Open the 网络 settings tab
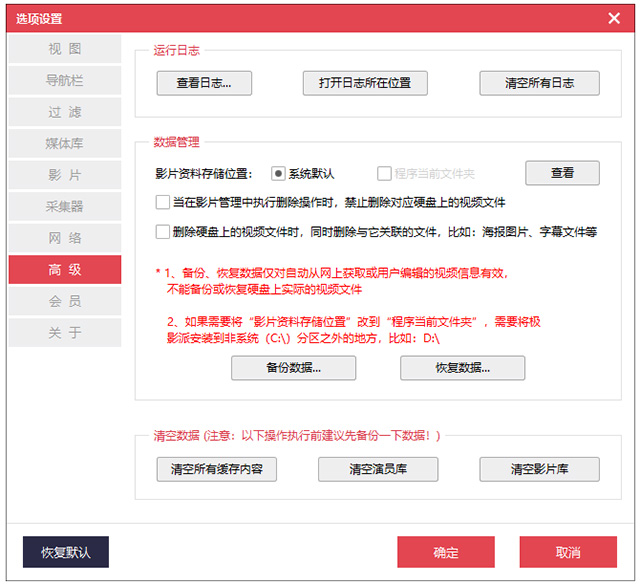Image resolution: width=640 pixels, height=584 pixels. [x=65, y=238]
